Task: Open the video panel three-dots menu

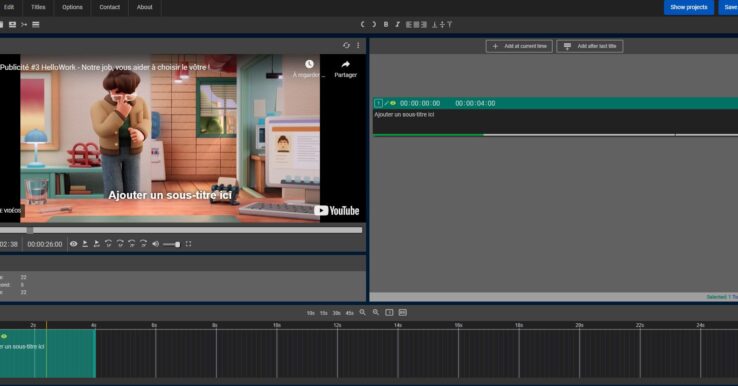Action: tap(358, 45)
